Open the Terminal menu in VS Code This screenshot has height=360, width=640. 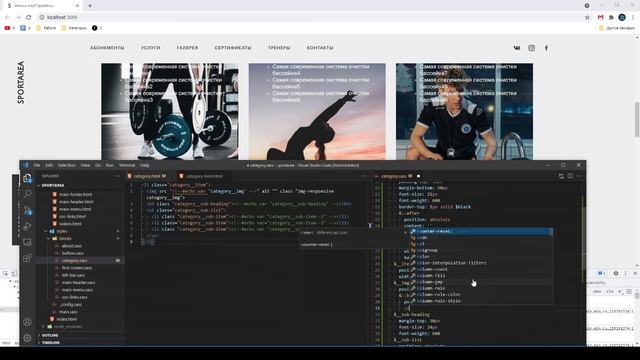tap(127, 165)
